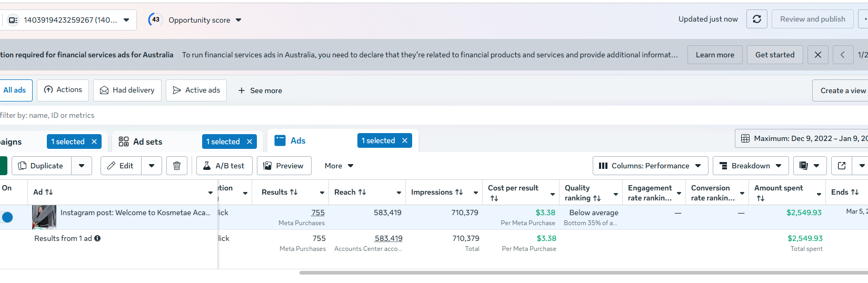Screen dimensions: 868x283
Task: Open the Breakdown dropdown
Action: click(x=750, y=166)
